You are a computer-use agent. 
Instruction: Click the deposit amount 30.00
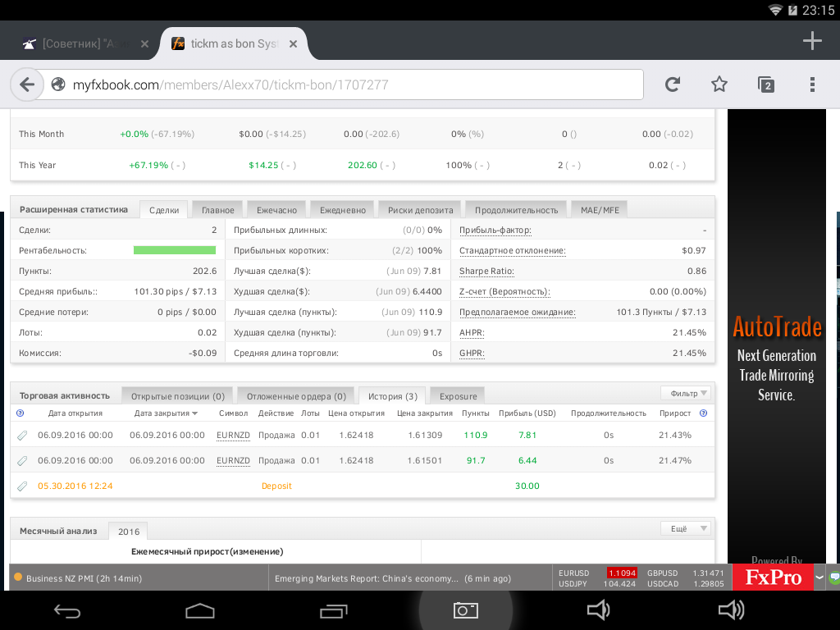click(527, 486)
